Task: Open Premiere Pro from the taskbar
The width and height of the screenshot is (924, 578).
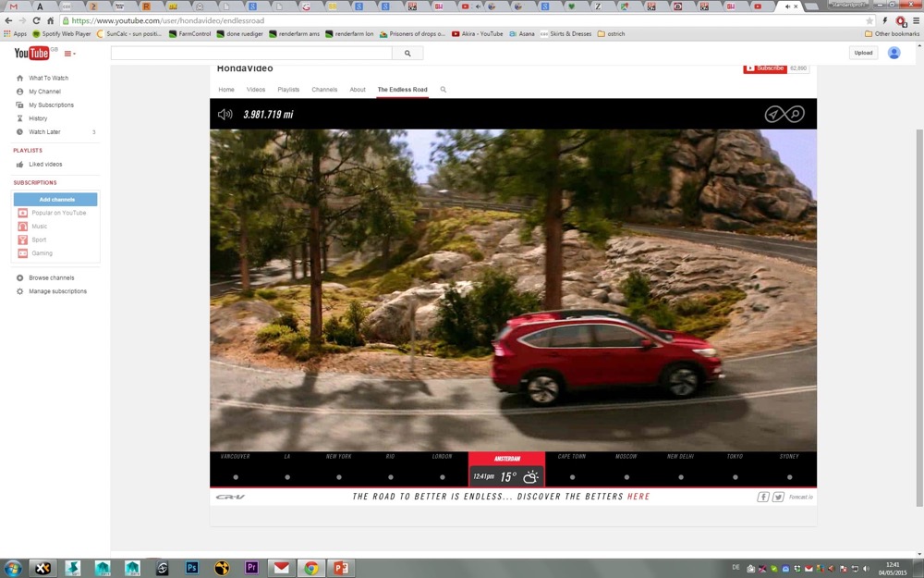Action: tap(251, 568)
